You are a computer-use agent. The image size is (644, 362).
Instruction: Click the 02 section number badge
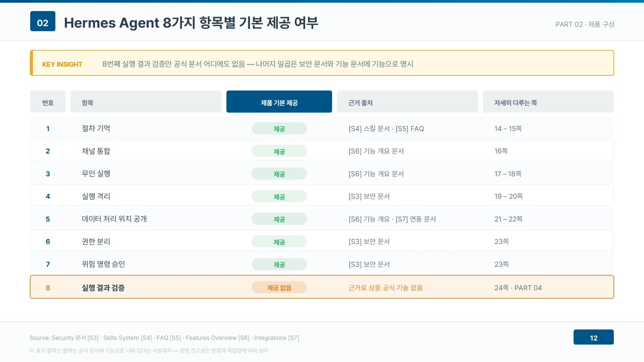pos(43,21)
